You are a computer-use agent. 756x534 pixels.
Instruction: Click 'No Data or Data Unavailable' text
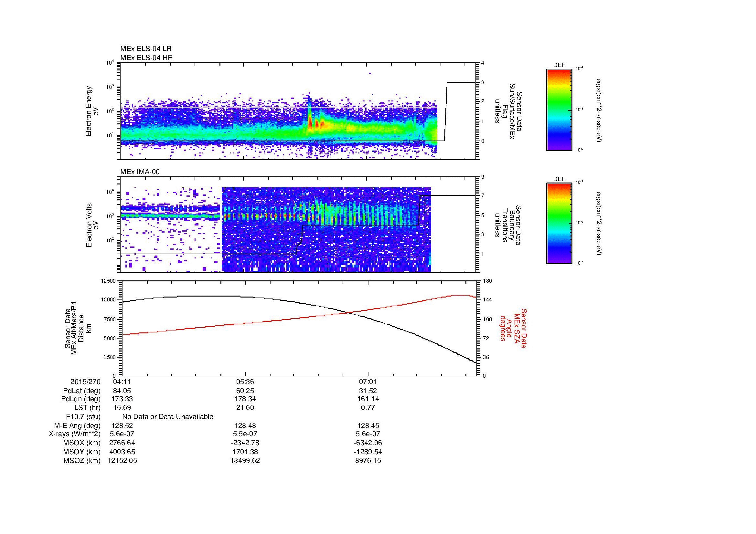(x=168, y=416)
